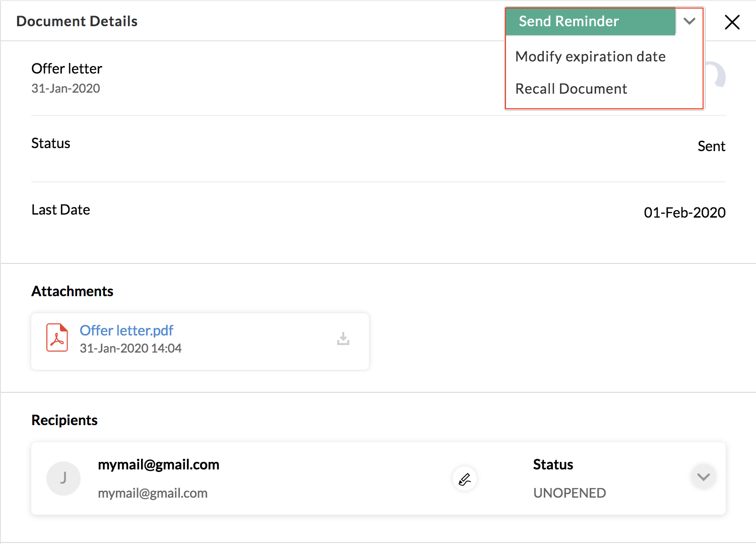The height and width of the screenshot is (544, 756).
Task: Download the Offer letter.pdf attachment
Action: pyautogui.click(x=343, y=338)
